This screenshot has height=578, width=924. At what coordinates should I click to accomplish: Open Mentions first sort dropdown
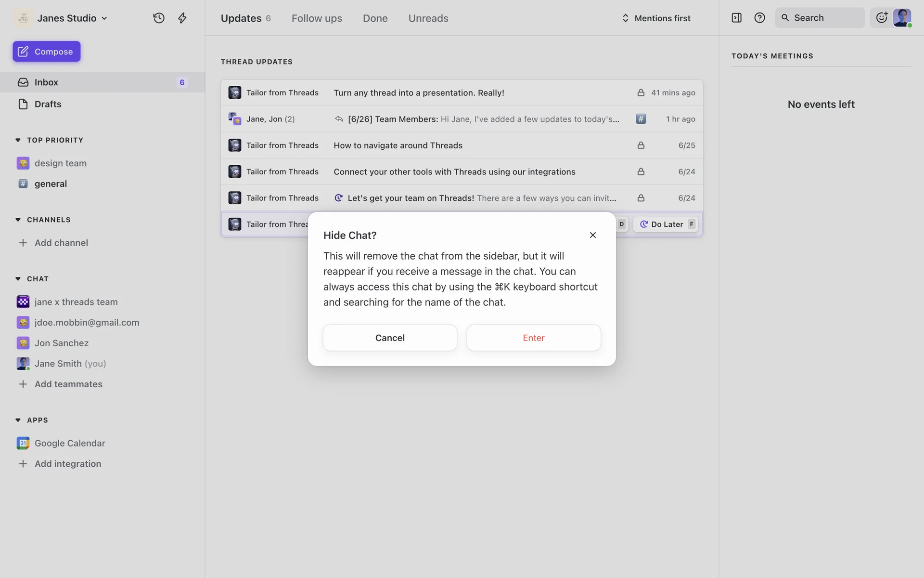[x=656, y=18]
